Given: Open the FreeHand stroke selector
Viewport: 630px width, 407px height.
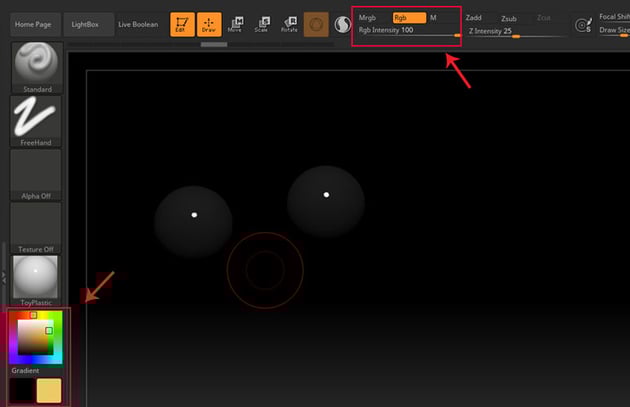Looking at the screenshot, I should click(x=36, y=121).
